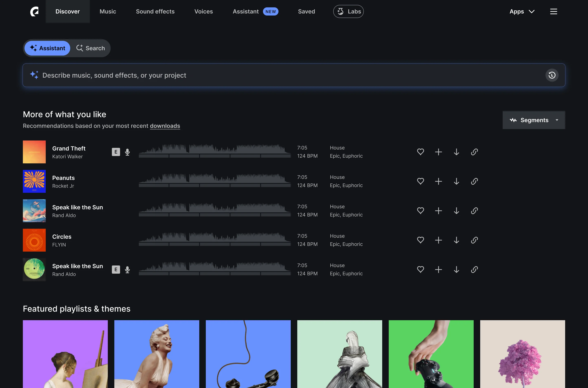
Task: Click microphone icon on Grand Theft
Action: click(127, 152)
